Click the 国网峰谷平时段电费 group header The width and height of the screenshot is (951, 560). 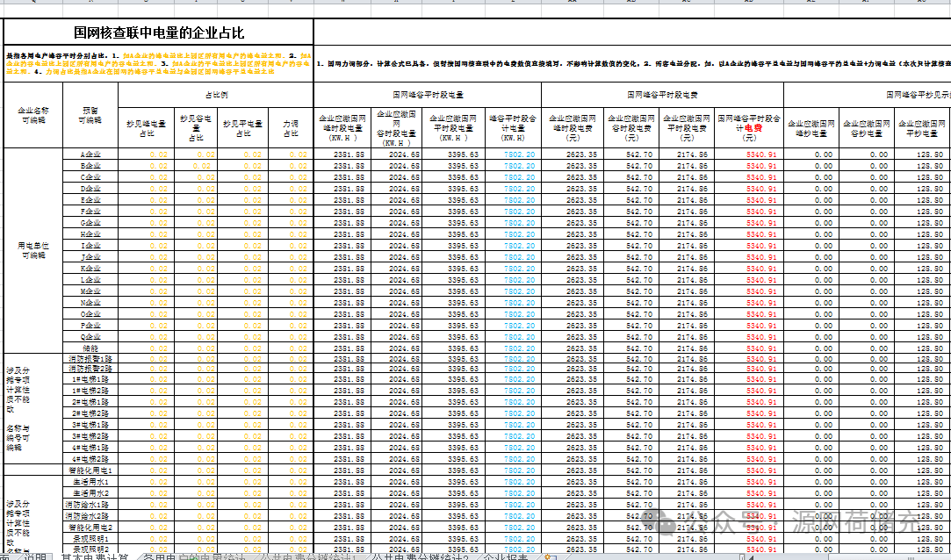661,94
